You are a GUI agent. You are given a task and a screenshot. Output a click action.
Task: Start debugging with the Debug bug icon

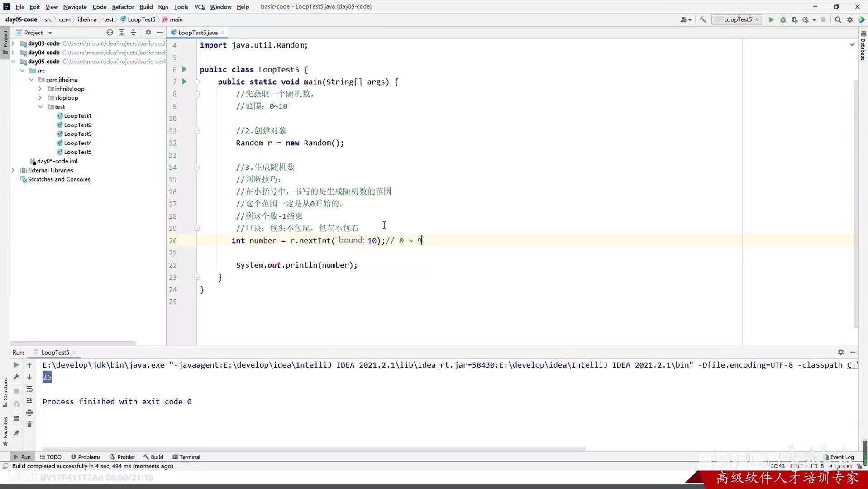click(783, 19)
